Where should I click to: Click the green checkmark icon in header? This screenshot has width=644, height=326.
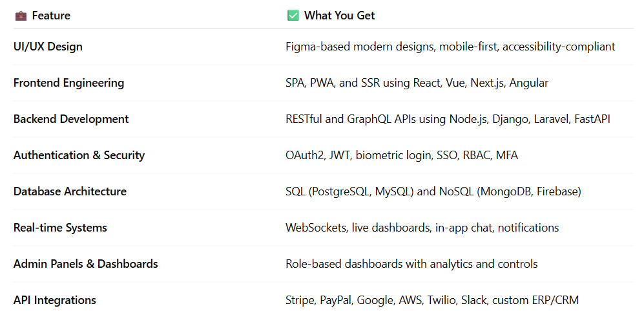point(293,16)
